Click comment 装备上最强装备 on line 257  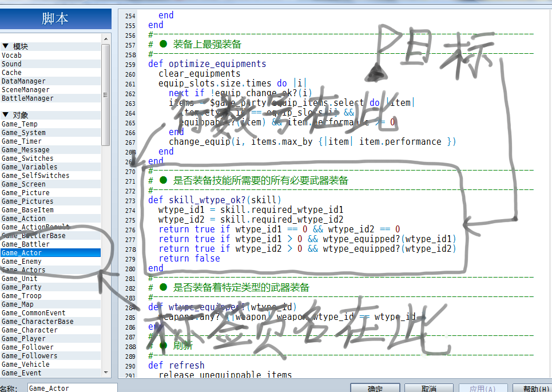[x=207, y=45]
